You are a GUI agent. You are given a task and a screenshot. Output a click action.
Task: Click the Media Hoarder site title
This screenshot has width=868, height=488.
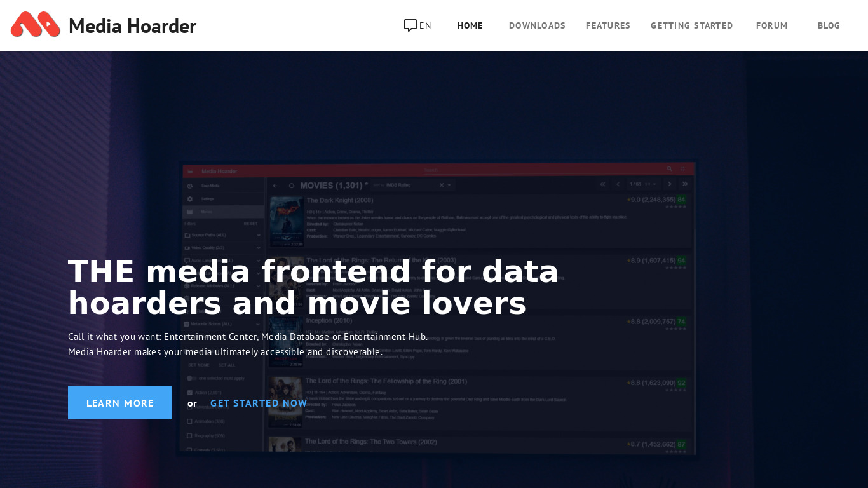(132, 26)
